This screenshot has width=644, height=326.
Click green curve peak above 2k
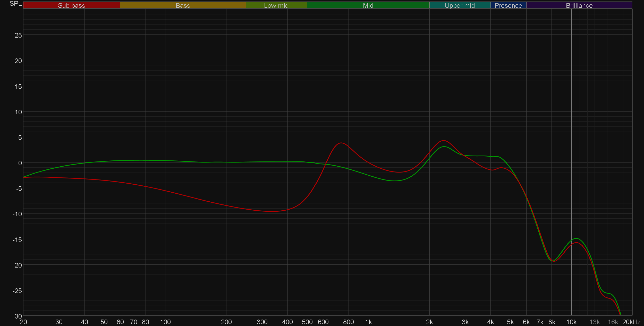[444, 147]
